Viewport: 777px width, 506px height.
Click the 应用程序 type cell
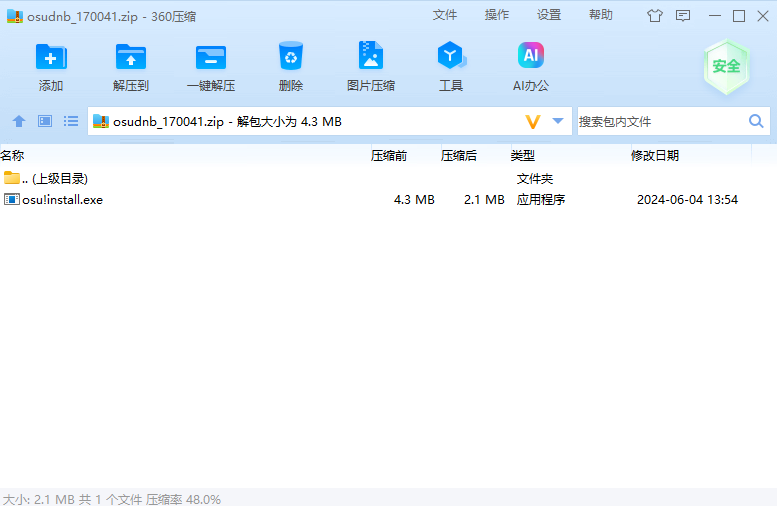coord(541,200)
